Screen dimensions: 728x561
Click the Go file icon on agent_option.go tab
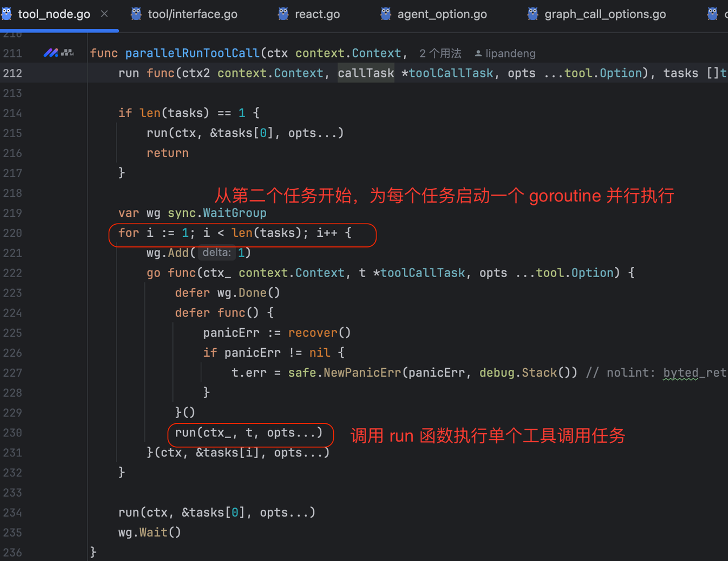pos(386,14)
